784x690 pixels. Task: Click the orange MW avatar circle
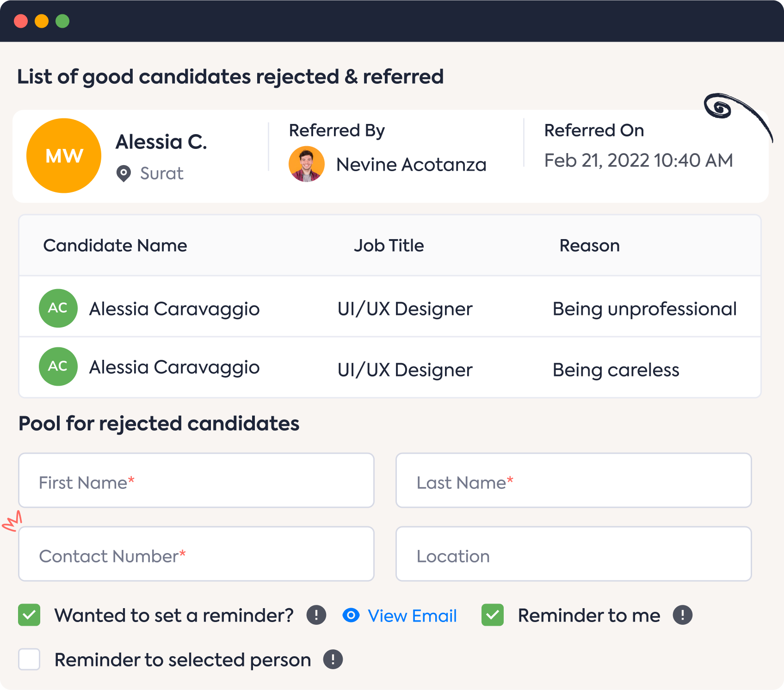pyautogui.click(x=64, y=156)
